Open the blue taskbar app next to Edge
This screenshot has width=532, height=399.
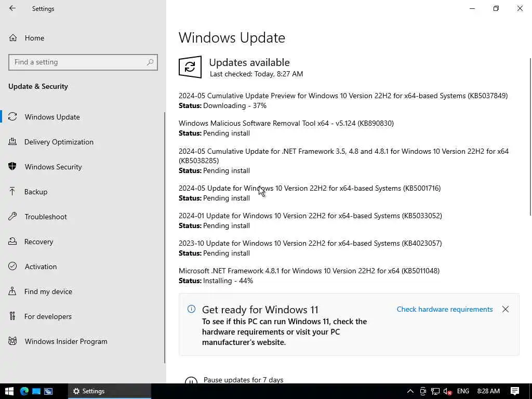click(x=36, y=391)
